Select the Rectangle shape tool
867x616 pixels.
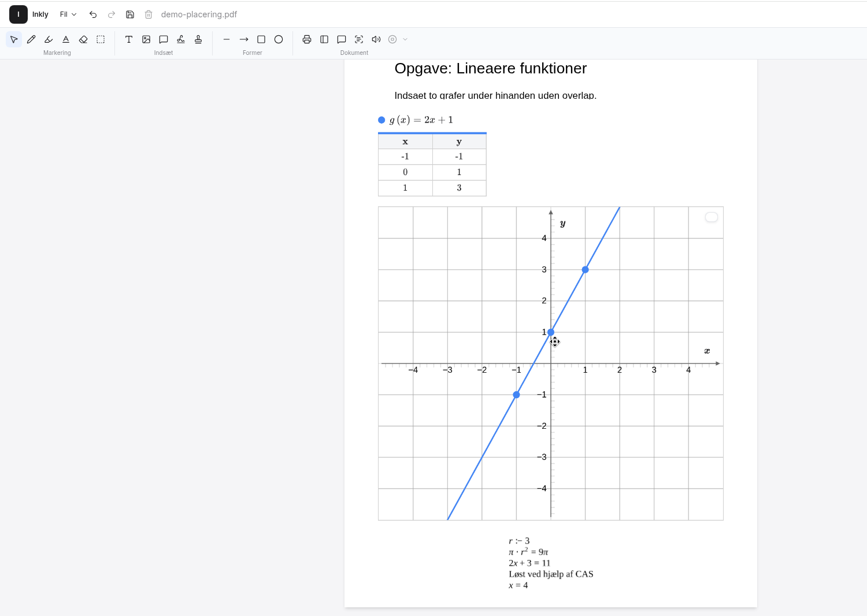pyautogui.click(x=261, y=39)
